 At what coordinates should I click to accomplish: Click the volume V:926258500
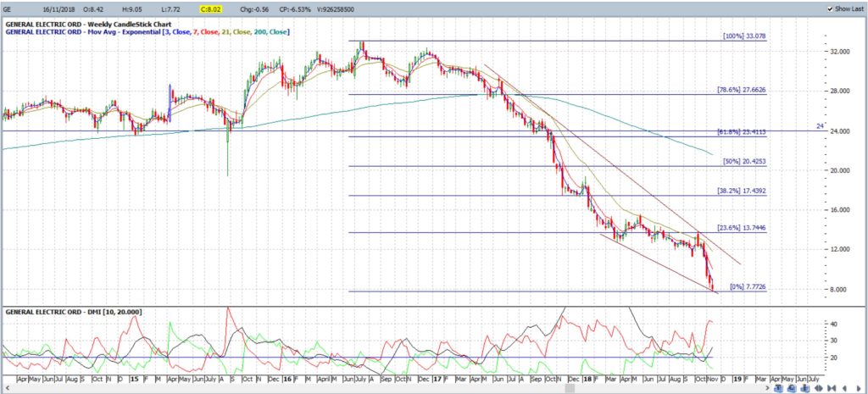(x=334, y=9)
